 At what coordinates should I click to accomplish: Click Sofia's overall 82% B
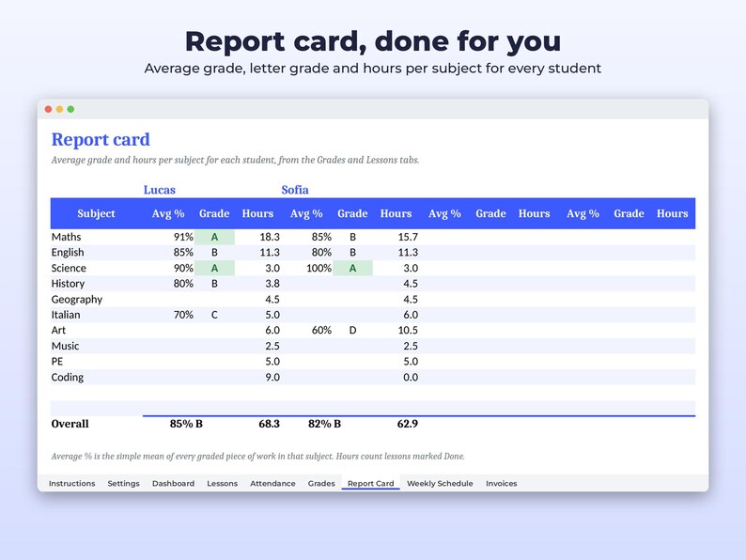pos(324,424)
